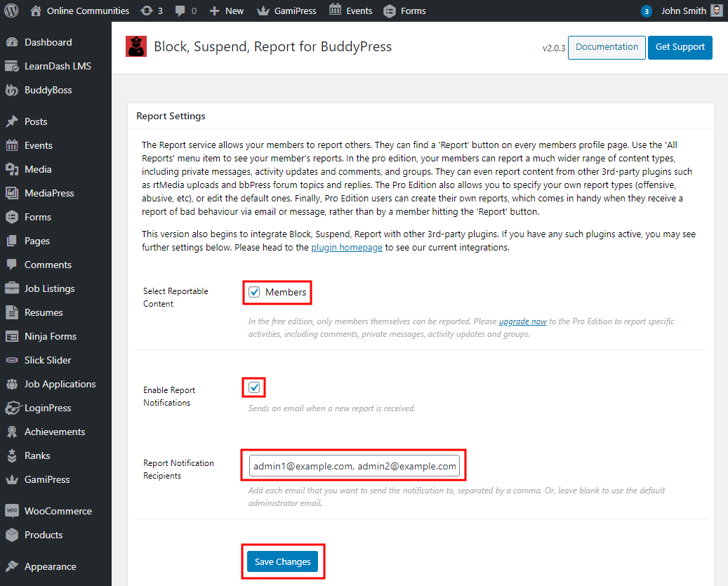The height and width of the screenshot is (586, 728).
Task: Expand the New menu in the admin toolbar
Action: pos(226,11)
